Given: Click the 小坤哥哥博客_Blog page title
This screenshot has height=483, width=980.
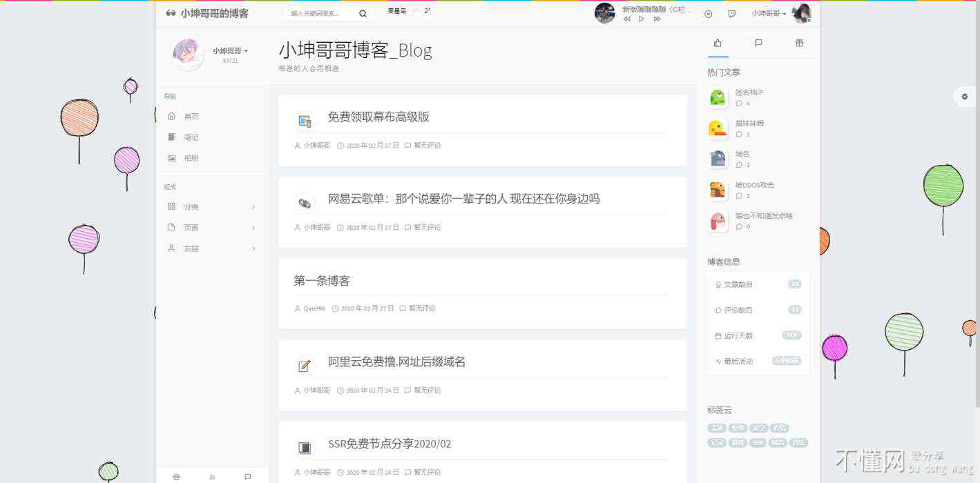Looking at the screenshot, I should pyautogui.click(x=355, y=50).
